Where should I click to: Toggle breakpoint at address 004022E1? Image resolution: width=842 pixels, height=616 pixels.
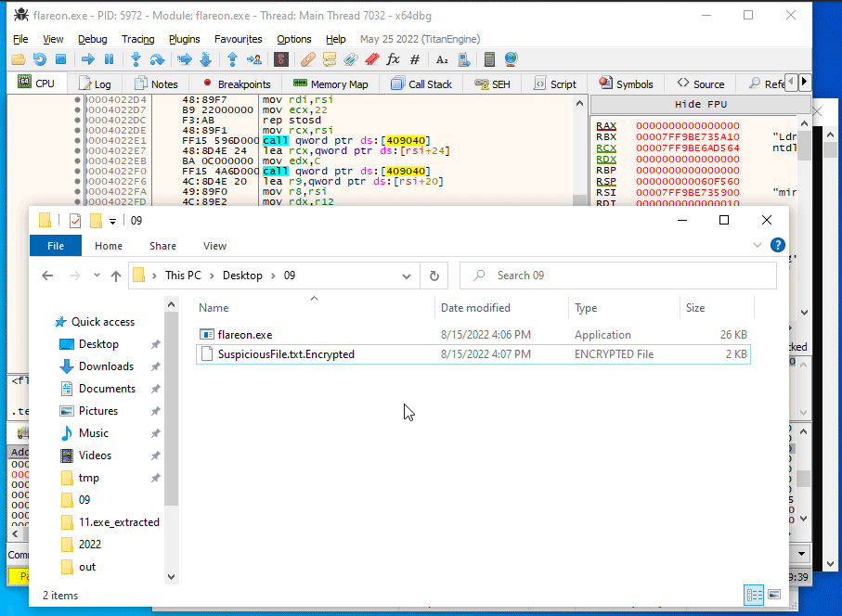coord(77,141)
